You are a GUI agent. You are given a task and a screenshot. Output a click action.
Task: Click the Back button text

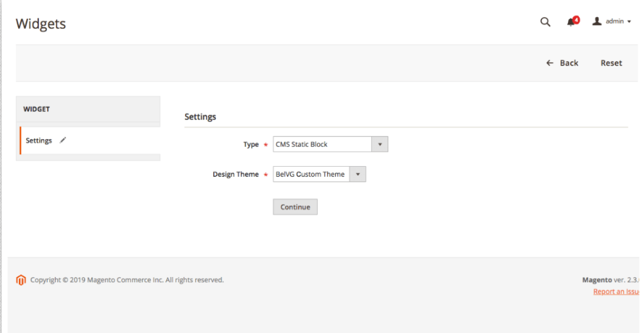(x=569, y=63)
